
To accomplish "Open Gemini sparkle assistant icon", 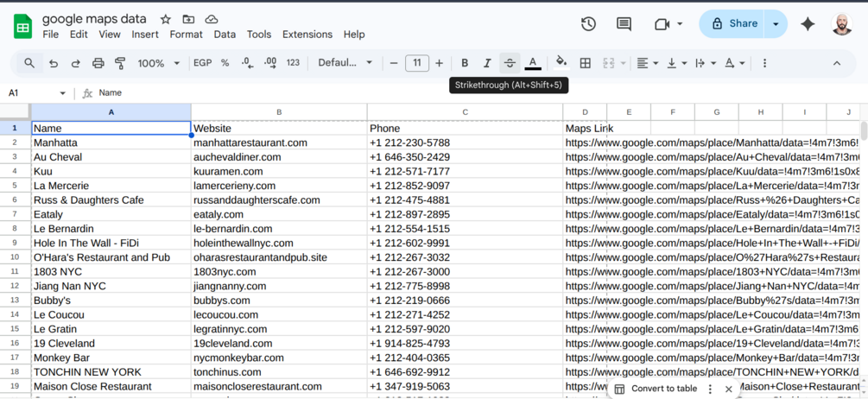I will [808, 24].
